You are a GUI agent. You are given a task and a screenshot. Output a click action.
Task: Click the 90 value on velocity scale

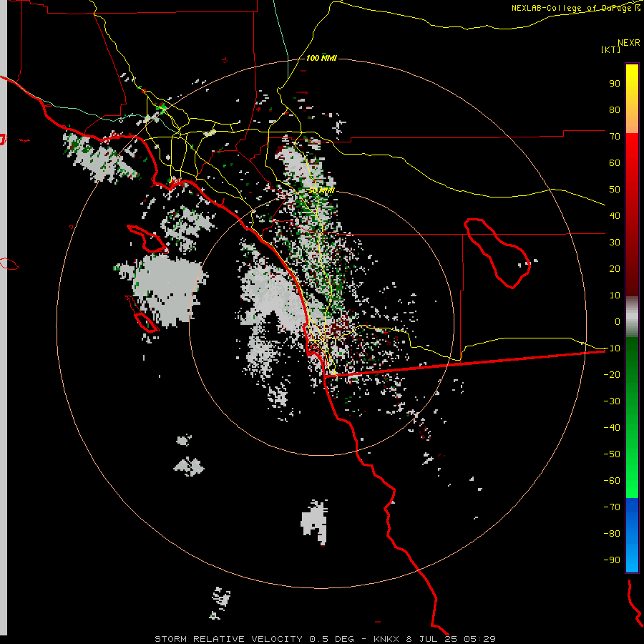point(615,84)
